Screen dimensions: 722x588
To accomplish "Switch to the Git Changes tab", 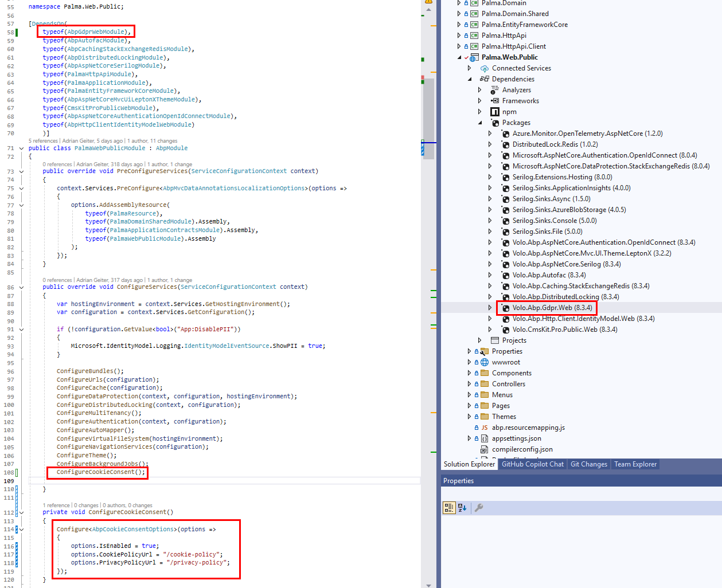I will [x=588, y=464].
